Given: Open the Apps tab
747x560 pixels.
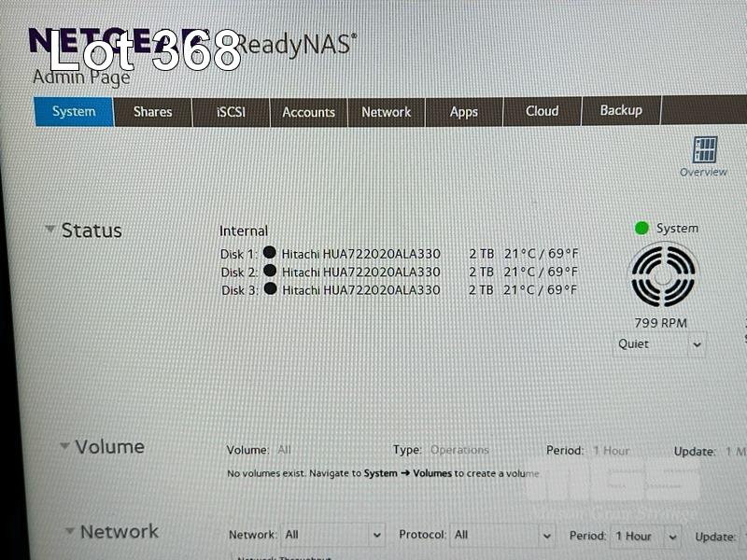Looking at the screenshot, I should (x=463, y=112).
